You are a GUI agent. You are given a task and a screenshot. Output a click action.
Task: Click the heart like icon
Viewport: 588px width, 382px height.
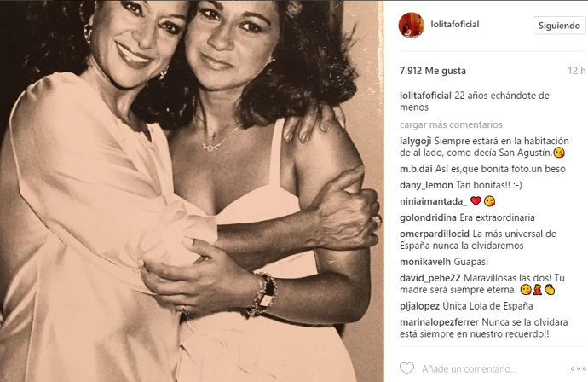point(406,368)
